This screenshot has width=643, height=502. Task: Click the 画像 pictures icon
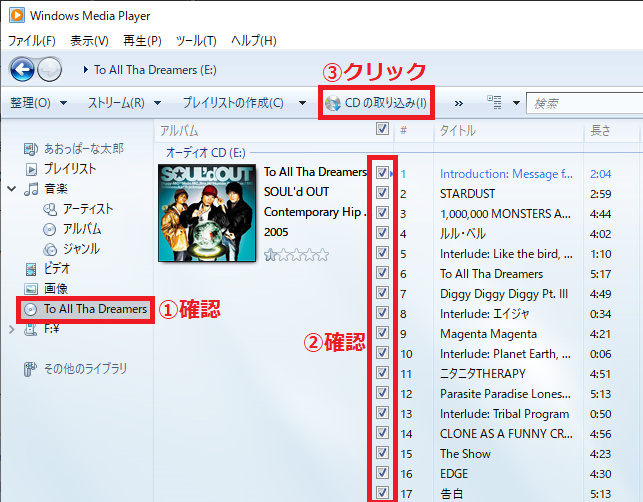31,289
